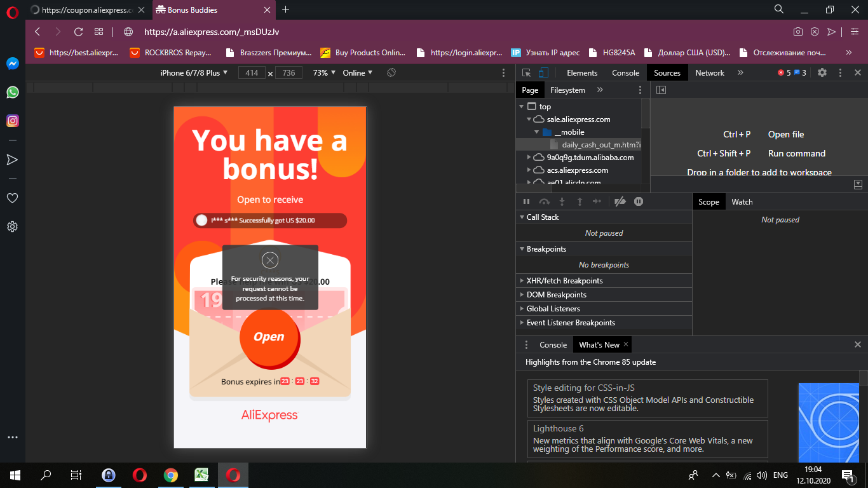Open the 73% zoom dropdown
868x488 pixels.
tap(324, 72)
